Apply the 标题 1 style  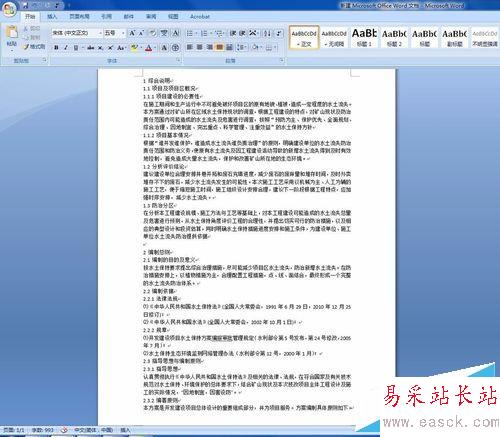[x=364, y=37]
